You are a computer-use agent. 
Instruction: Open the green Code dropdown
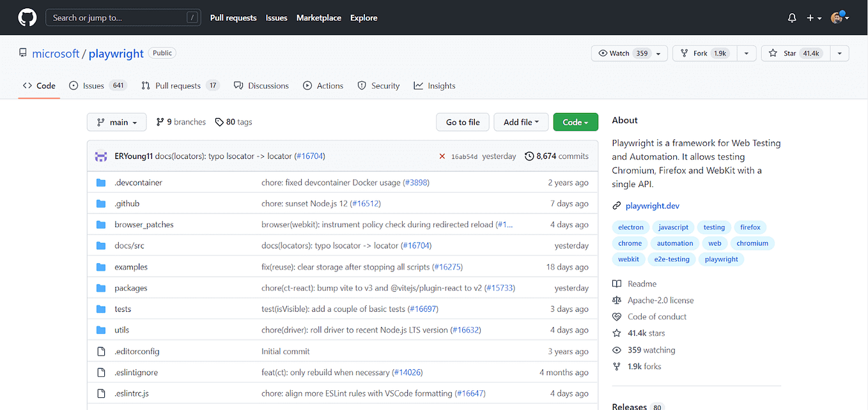[x=575, y=121]
